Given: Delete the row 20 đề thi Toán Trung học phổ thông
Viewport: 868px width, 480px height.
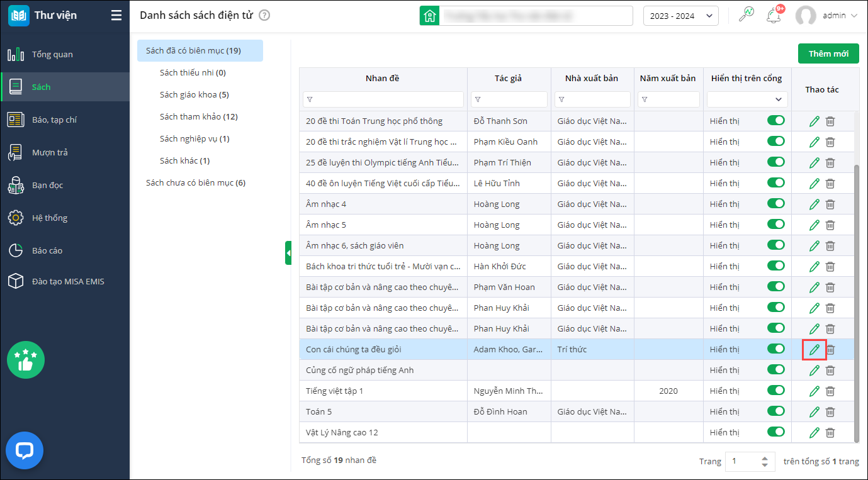Looking at the screenshot, I should point(830,121).
